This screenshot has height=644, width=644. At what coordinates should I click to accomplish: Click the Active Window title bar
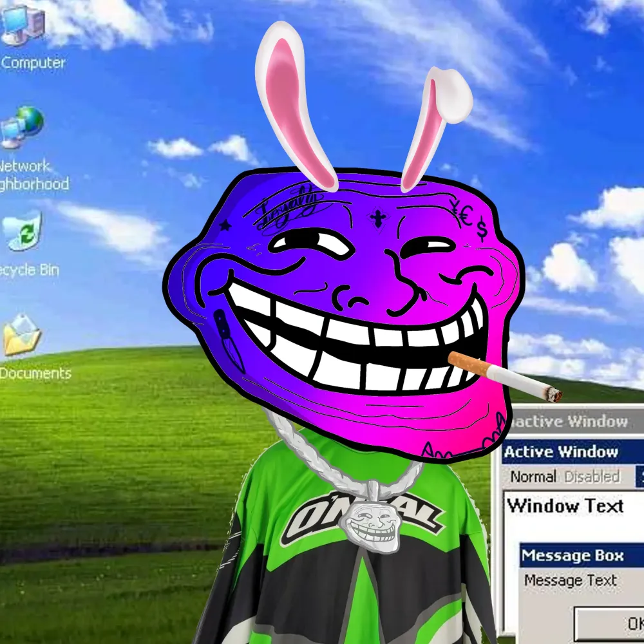(x=573, y=452)
